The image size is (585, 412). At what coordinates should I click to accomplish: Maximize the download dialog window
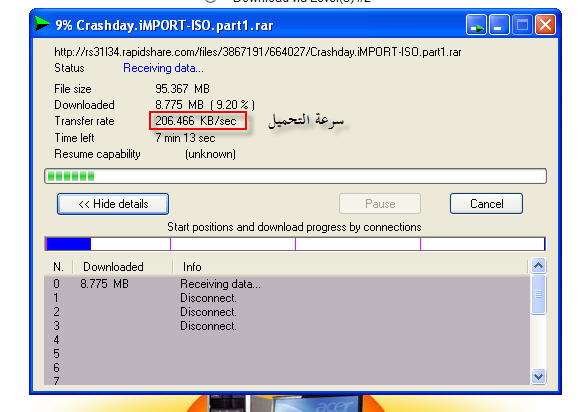point(522,25)
